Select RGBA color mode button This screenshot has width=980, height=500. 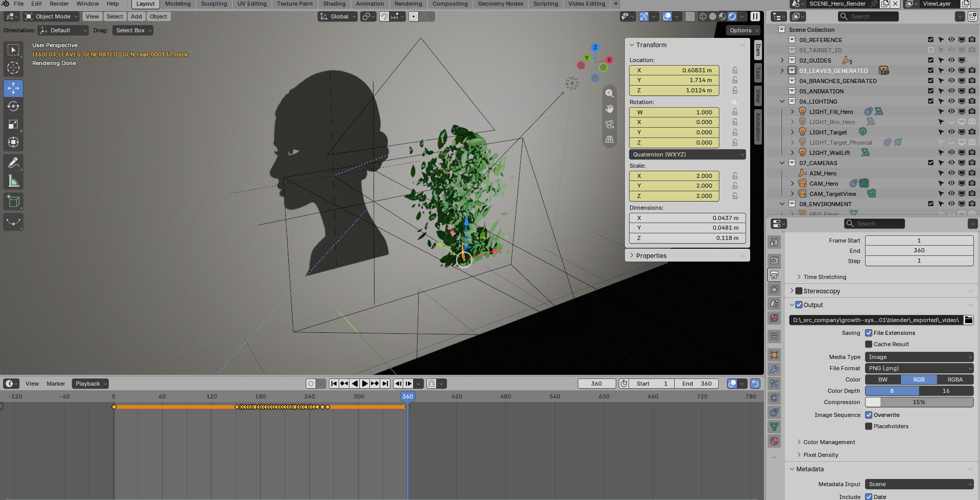[955, 379]
